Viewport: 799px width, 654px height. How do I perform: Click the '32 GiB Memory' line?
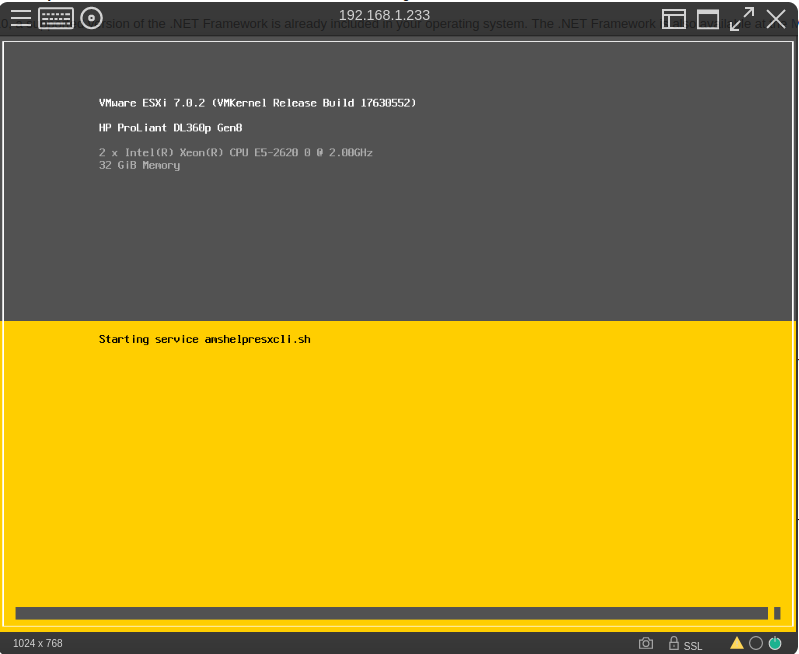click(139, 165)
